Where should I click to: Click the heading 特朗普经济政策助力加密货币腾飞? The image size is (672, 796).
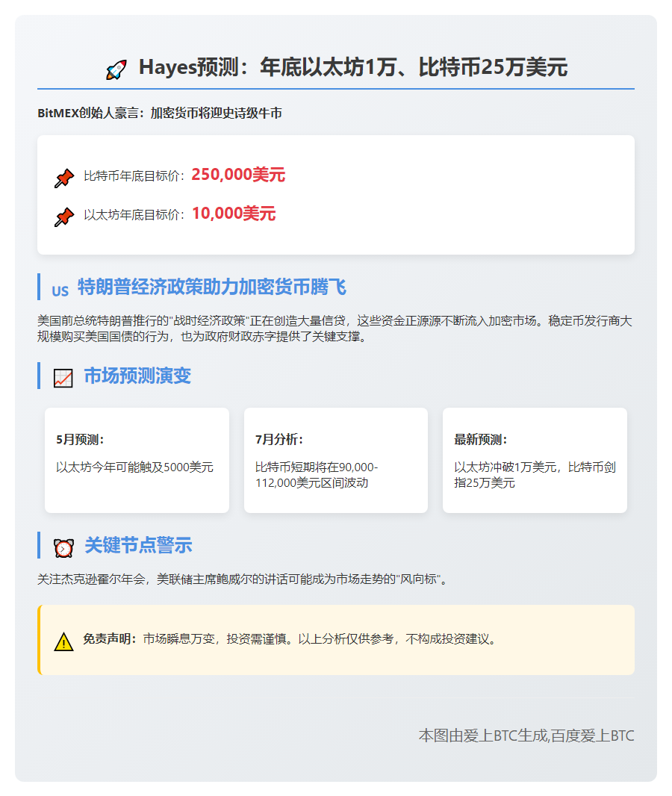click(x=211, y=287)
